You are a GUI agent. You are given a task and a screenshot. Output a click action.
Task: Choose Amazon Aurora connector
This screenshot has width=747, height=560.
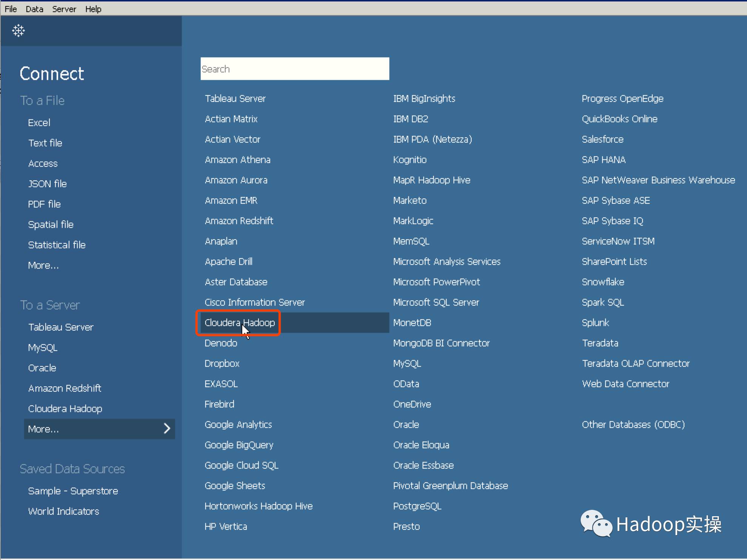[x=236, y=180]
